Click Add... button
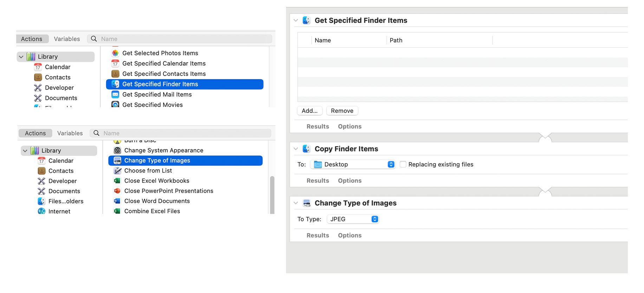This screenshot has height=293, width=644. pyautogui.click(x=310, y=111)
